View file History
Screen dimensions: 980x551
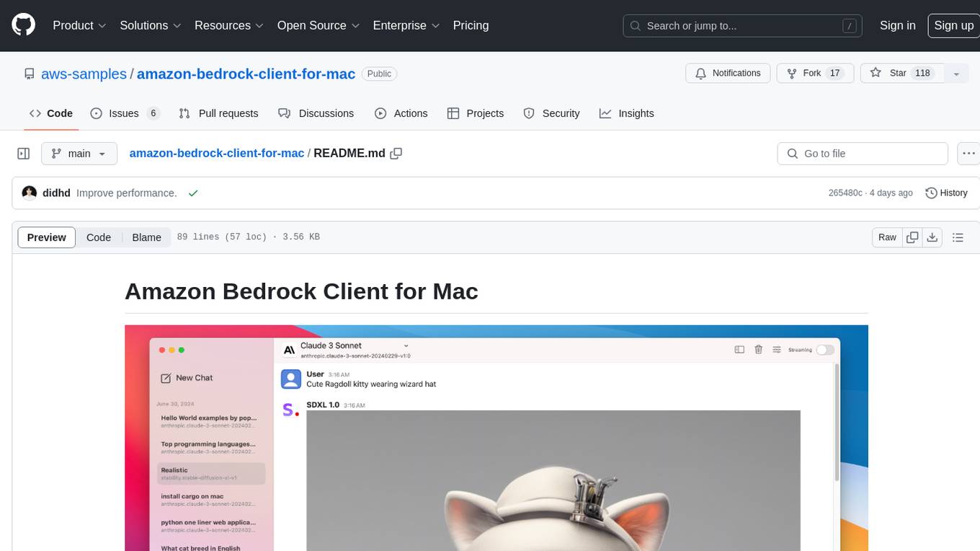(x=946, y=193)
